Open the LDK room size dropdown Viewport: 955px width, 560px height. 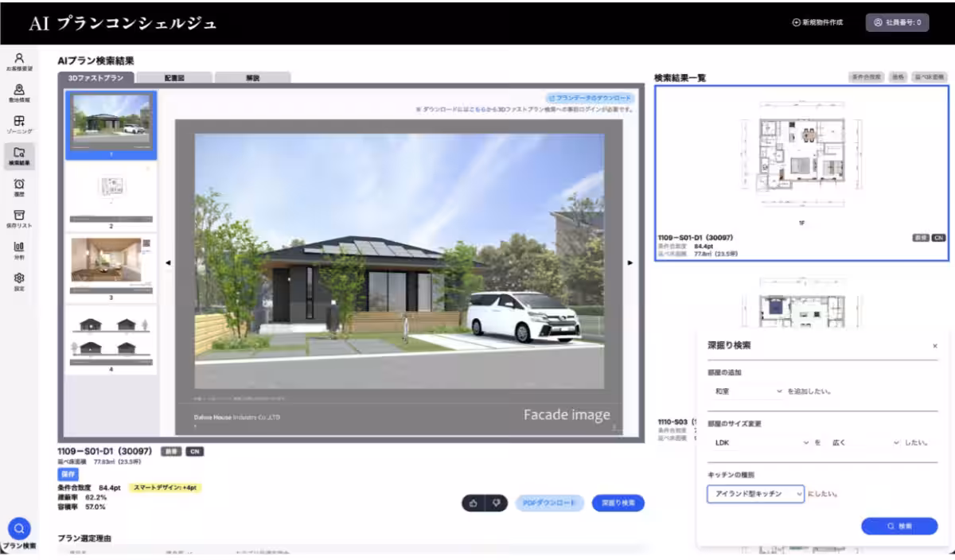click(758, 442)
